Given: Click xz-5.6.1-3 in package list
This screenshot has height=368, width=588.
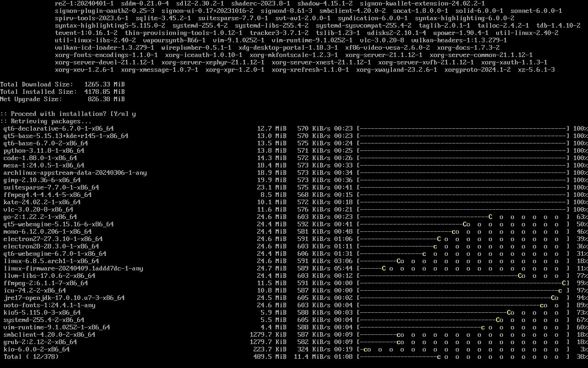Looking at the screenshot, I should pos(537,69).
